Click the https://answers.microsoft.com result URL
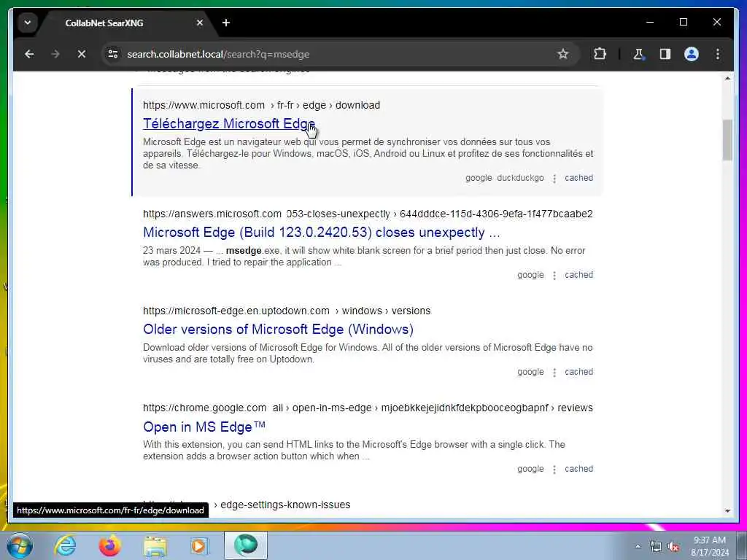Viewport: 747px width, 560px height. 212,214
